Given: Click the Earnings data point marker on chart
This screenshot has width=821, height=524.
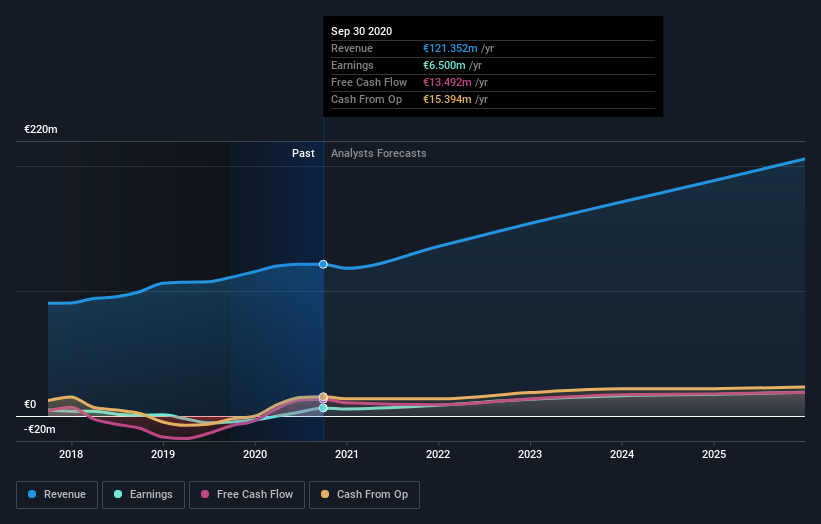Looking at the screenshot, I should click(323, 408).
